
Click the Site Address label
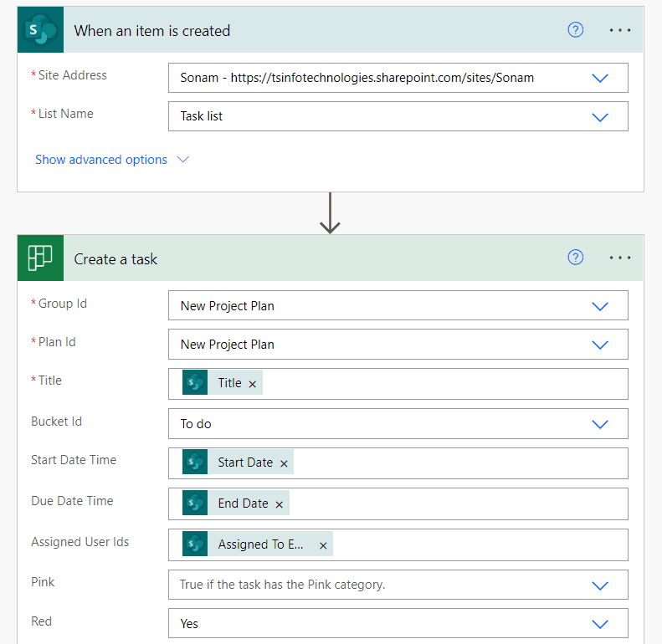point(72,75)
